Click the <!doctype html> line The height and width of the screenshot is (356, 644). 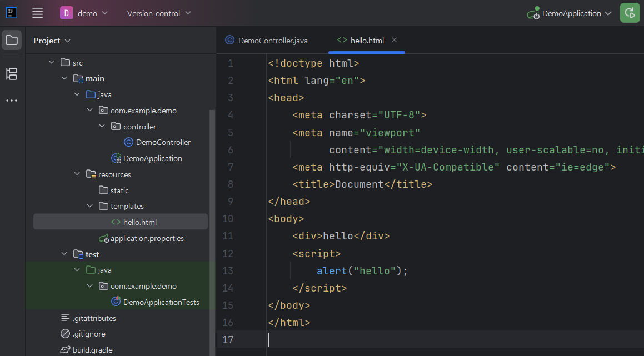coord(313,63)
